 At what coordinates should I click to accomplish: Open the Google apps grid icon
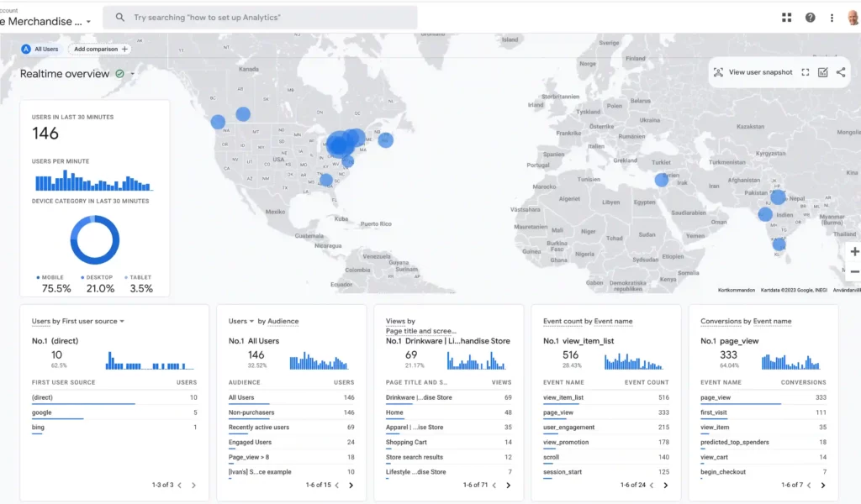tap(786, 18)
